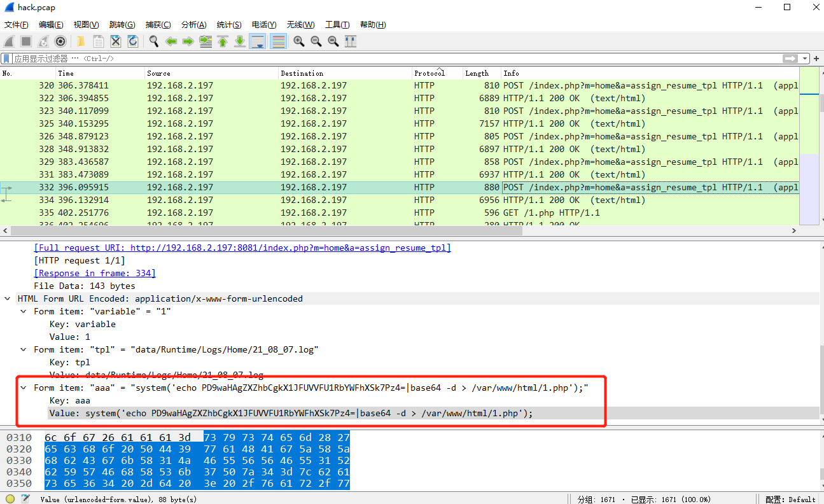This screenshot has width=824, height=504.
Task: Click the display filter bookmark icon
Action: point(6,59)
